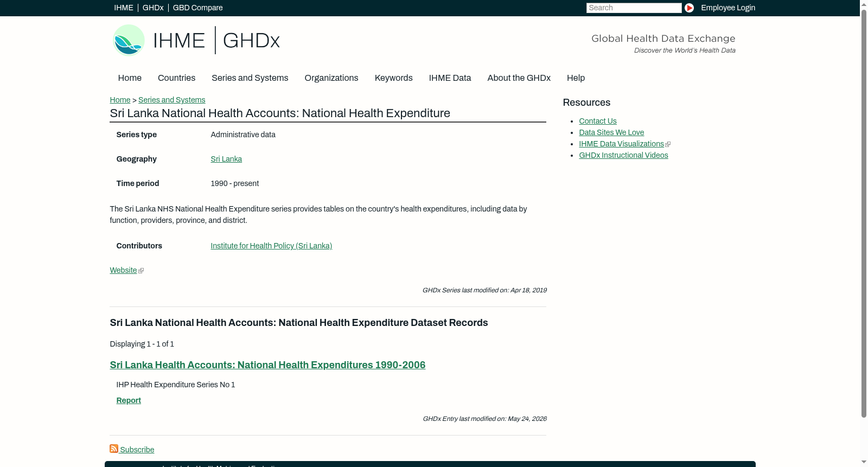
Task: Click the Resources sidebar heading
Action: click(x=586, y=103)
